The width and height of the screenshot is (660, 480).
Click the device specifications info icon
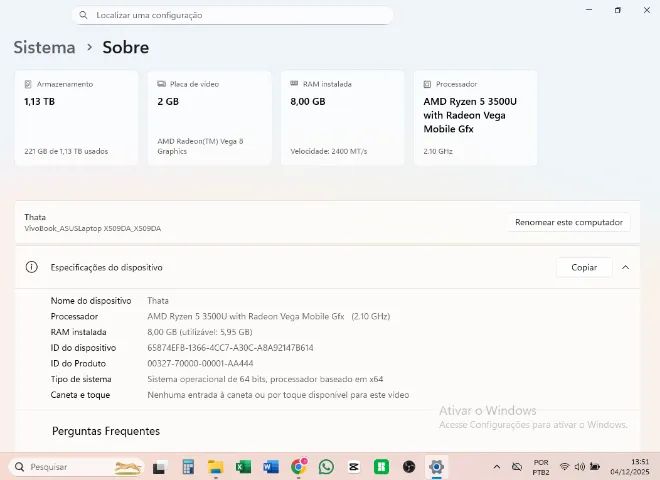pyautogui.click(x=31, y=267)
